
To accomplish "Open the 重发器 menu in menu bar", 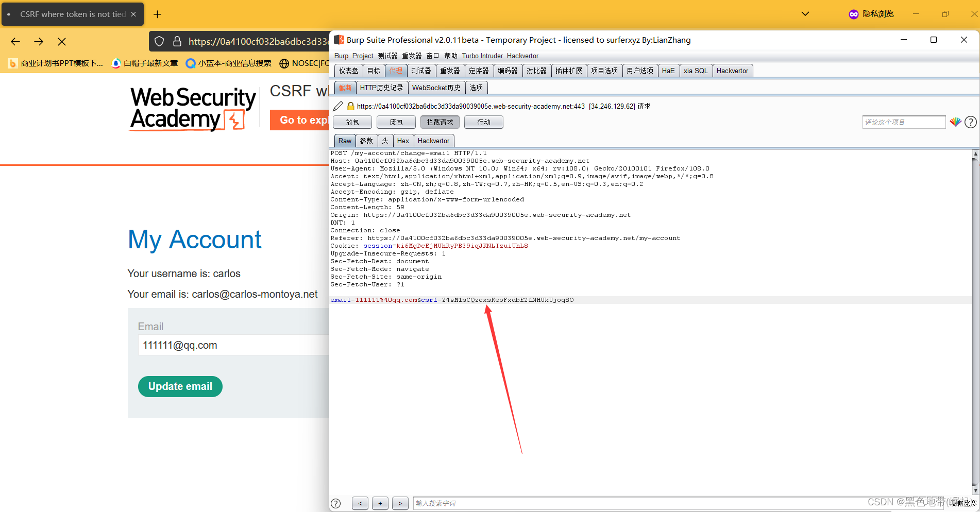I will tap(412, 56).
